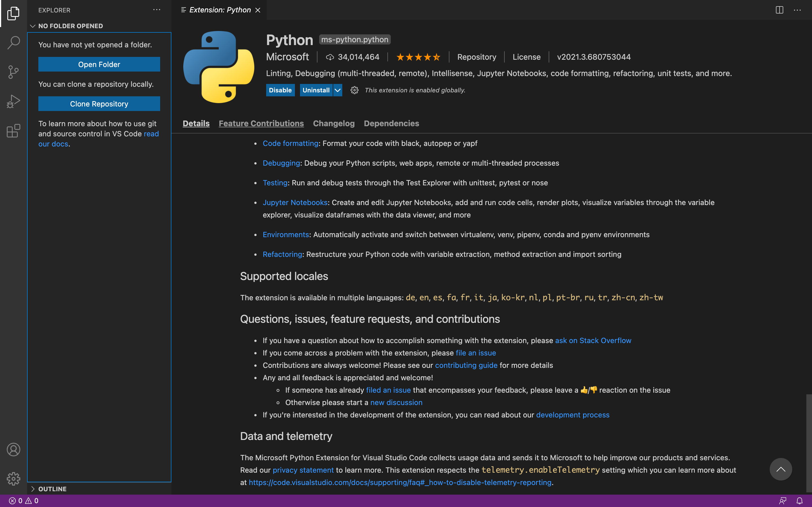Open notifications bell in status bar

pyautogui.click(x=800, y=501)
